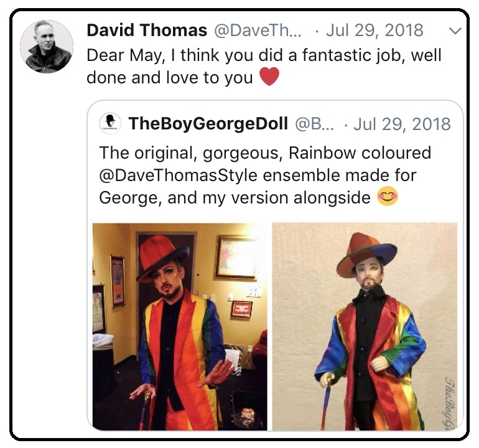Click the red heart emoji
The width and height of the screenshot is (479, 448).
click(x=269, y=77)
